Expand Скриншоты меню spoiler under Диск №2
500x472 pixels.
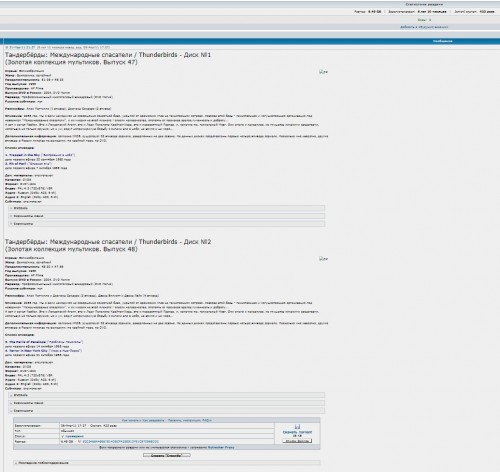(x=167, y=403)
